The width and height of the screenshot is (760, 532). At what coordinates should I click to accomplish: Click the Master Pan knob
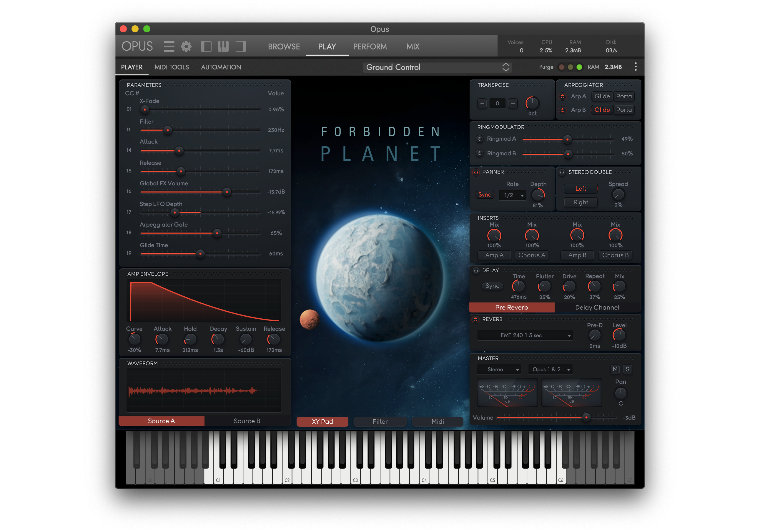(x=621, y=393)
